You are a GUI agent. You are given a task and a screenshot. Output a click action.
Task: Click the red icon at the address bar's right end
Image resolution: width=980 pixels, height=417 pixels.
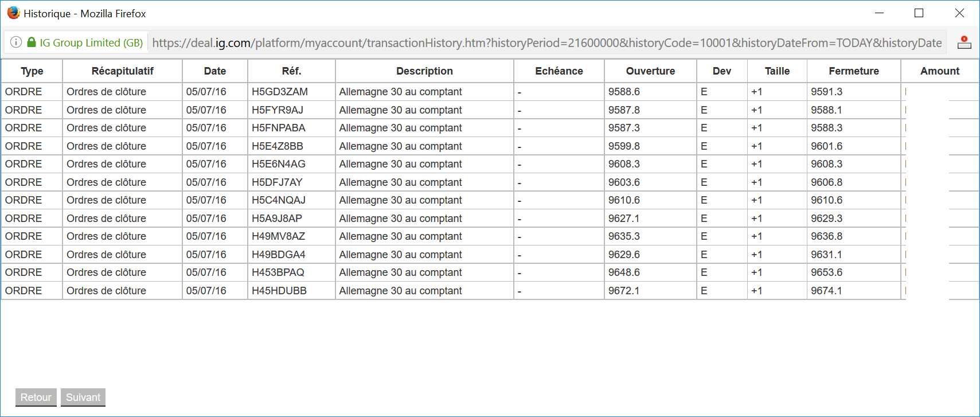coord(965,42)
